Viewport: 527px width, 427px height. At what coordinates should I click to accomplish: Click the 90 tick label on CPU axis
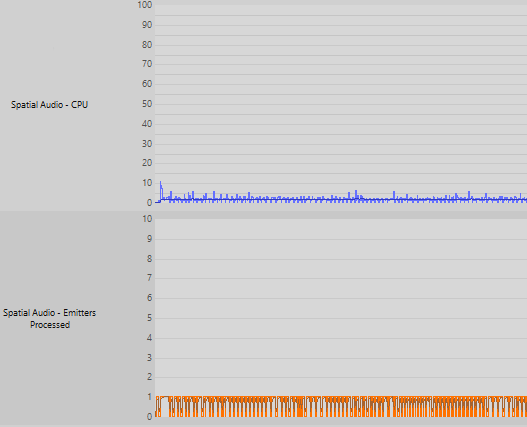[147, 25]
